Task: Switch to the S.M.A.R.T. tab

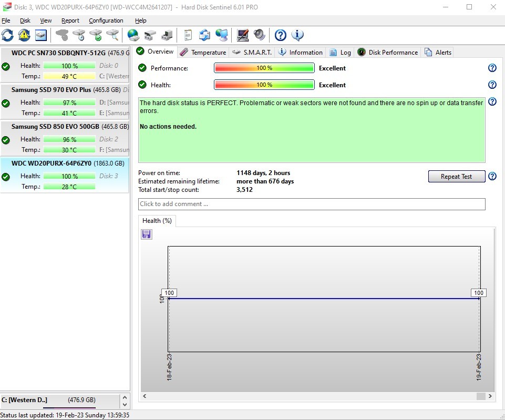Action: point(252,52)
